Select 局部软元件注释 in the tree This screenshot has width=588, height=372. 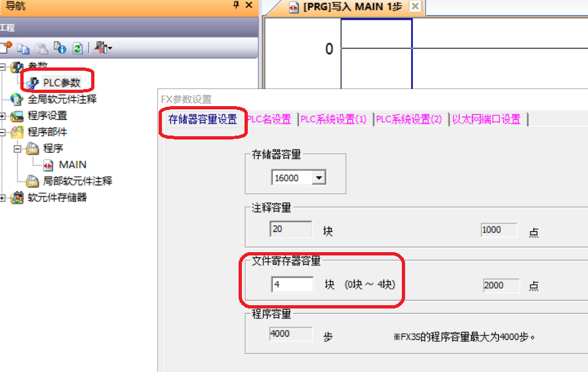tap(77, 181)
